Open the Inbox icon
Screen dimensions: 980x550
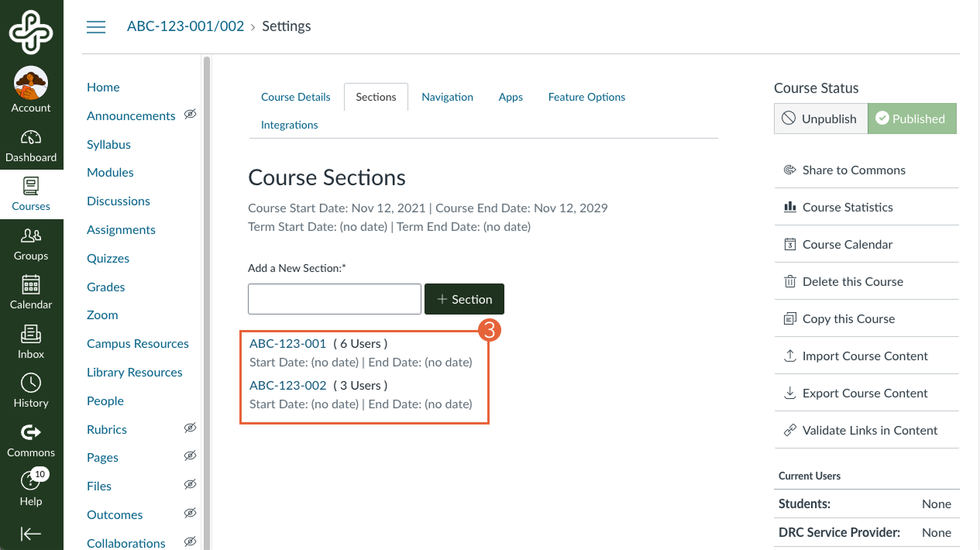[x=31, y=341]
